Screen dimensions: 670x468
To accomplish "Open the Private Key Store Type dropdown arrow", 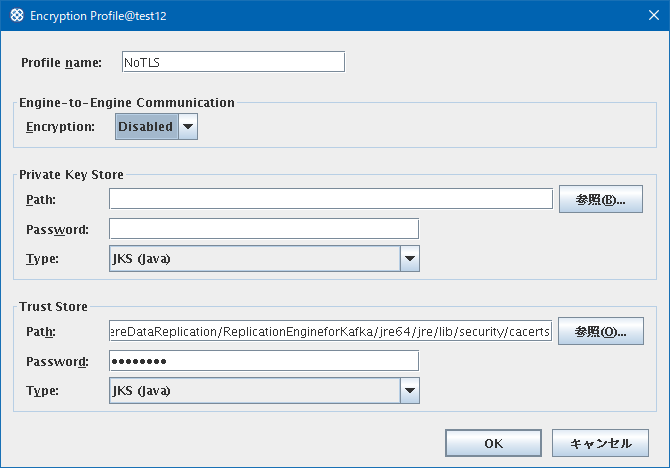I will pyautogui.click(x=410, y=259).
